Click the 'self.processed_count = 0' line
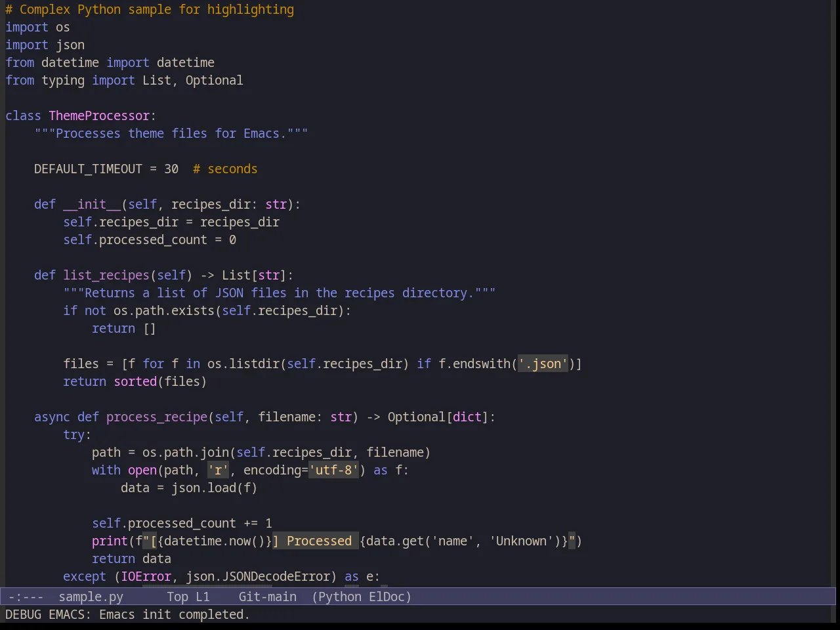This screenshot has height=630, width=840. (x=150, y=240)
